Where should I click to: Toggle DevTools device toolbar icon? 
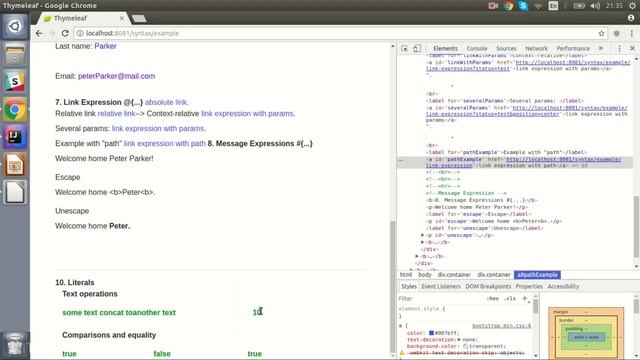click(x=417, y=49)
